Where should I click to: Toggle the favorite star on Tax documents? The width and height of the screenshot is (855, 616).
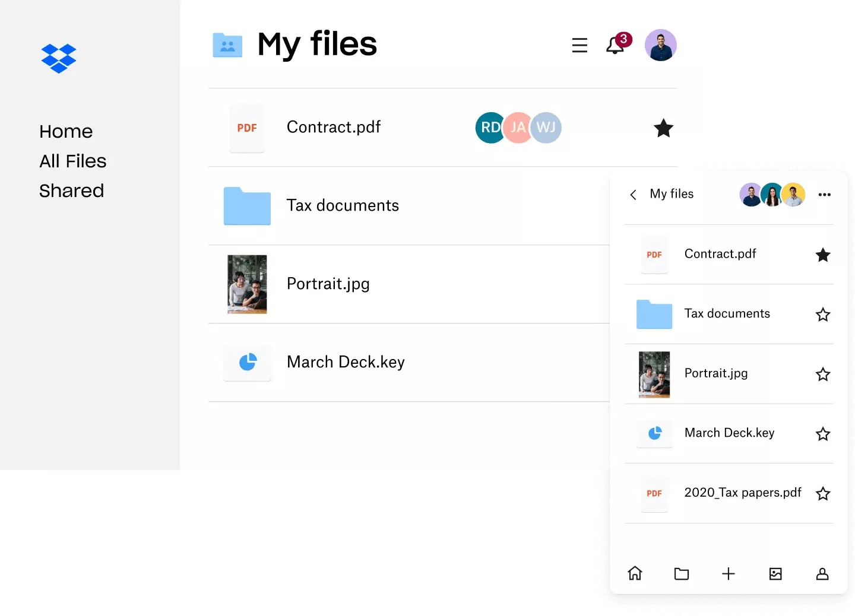coord(824,315)
